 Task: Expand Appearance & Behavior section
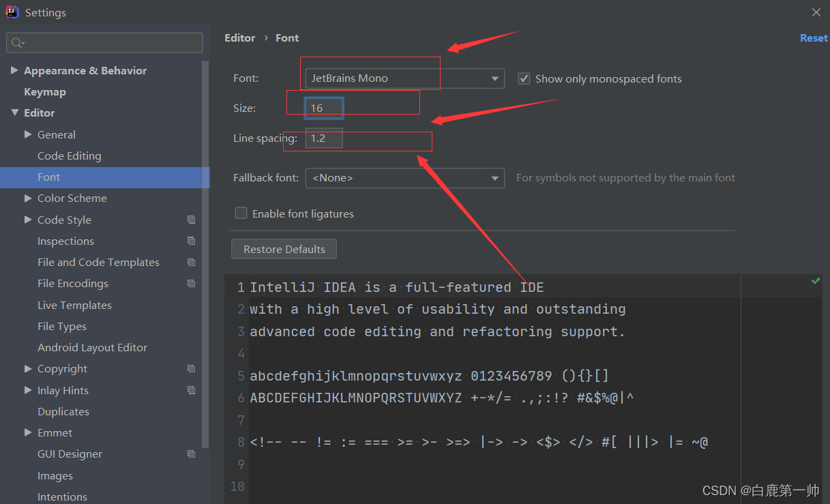point(14,70)
